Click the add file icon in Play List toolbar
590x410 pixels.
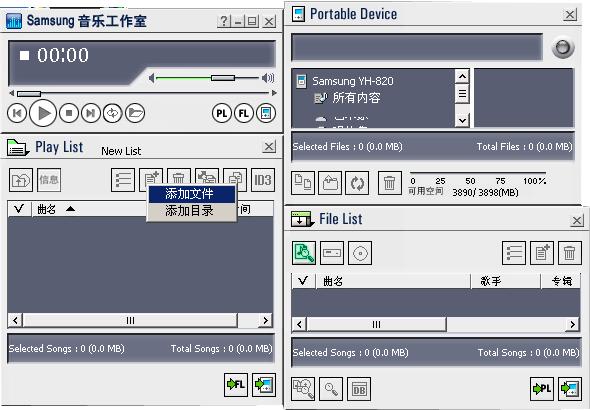(x=151, y=177)
